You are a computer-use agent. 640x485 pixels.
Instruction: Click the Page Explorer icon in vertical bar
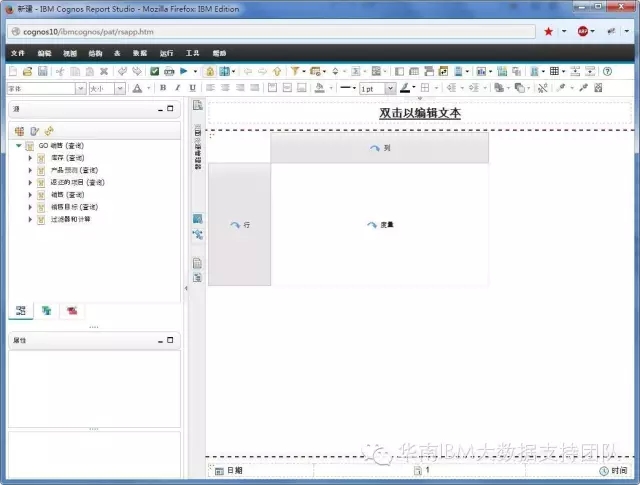198,105
